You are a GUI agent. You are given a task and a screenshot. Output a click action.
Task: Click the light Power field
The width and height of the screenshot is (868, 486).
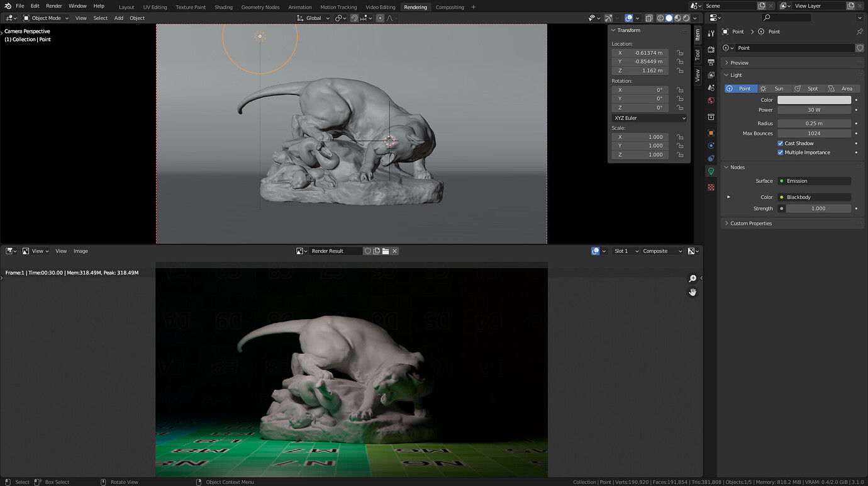pos(814,110)
